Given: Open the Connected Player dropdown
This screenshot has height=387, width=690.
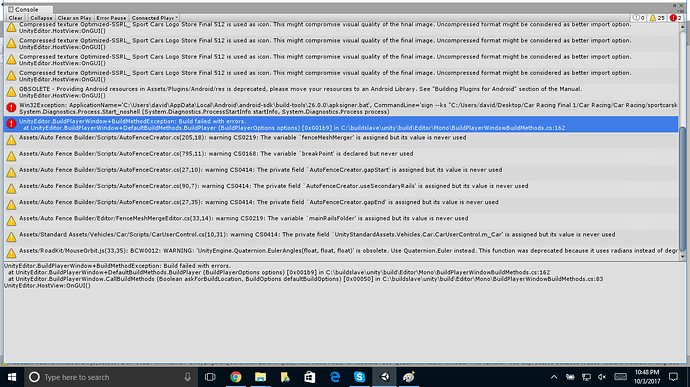Looking at the screenshot, I should (x=154, y=18).
